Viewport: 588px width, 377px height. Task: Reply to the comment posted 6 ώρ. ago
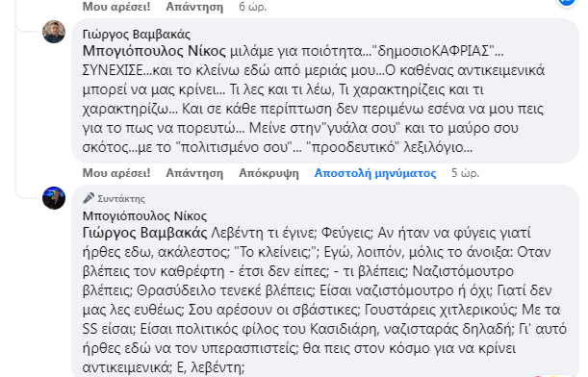pyautogui.click(x=194, y=7)
